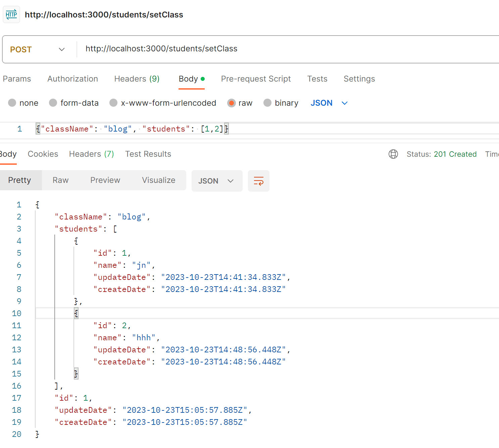Open the POST method dropdown
499x448 pixels.
point(38,50)
